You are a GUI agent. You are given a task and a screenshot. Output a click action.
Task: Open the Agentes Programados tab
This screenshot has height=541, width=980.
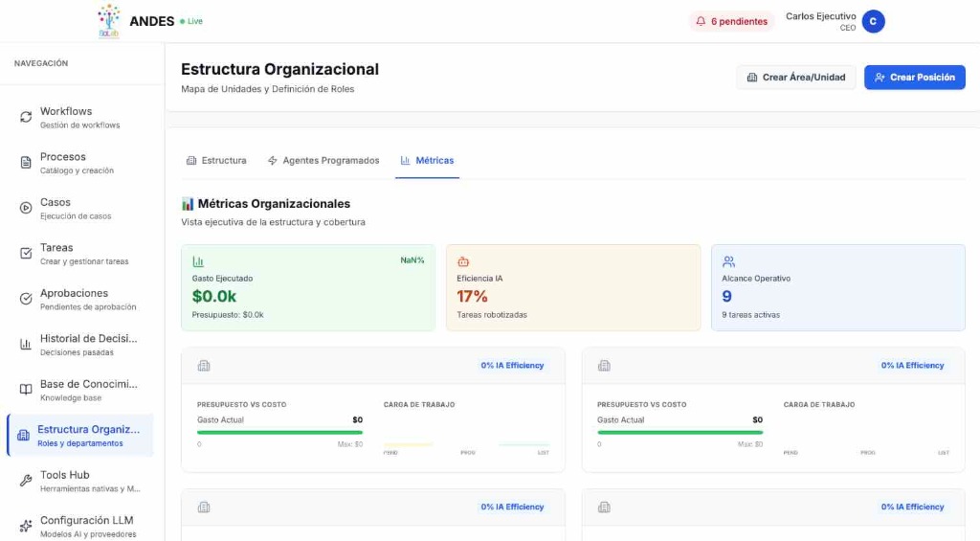coord(323,160)
